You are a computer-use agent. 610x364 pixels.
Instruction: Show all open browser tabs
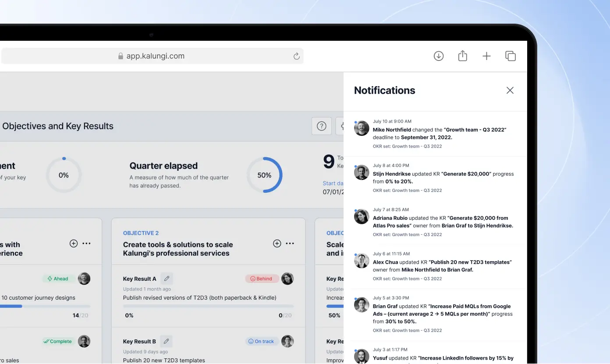coord(510,56)
